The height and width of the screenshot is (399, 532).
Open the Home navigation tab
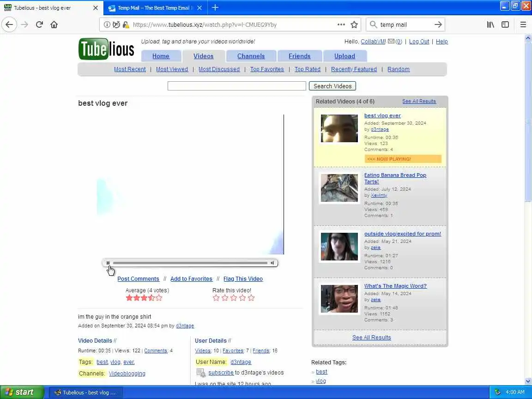tap(161, 56)
